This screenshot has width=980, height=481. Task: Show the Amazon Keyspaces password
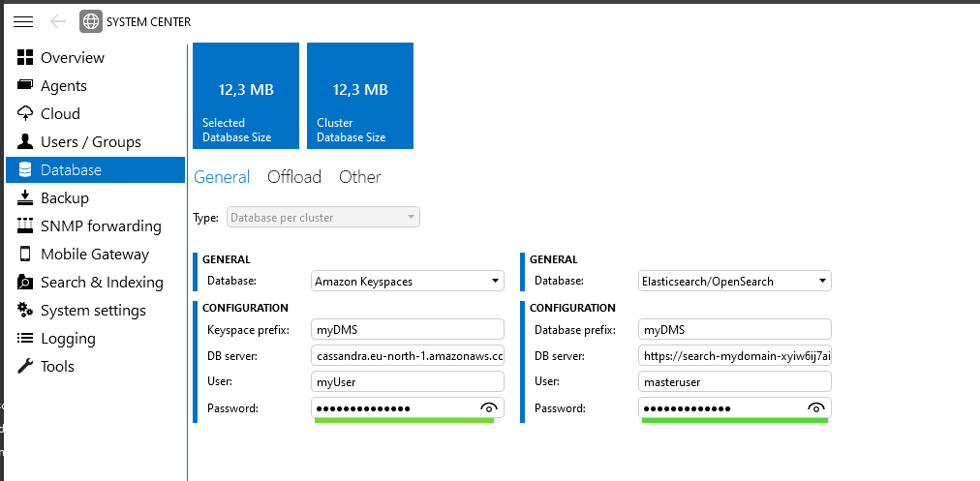point(489,408)
